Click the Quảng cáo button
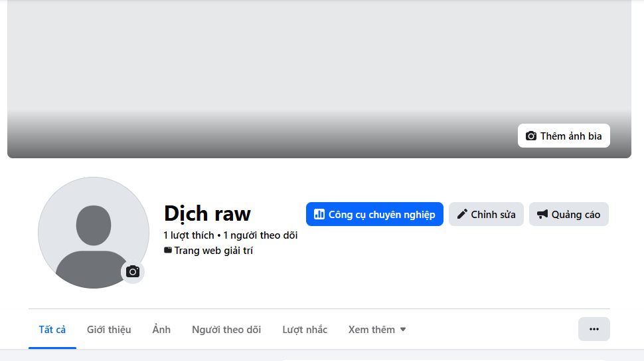This screenshot has width=644, height=361. 569,214
